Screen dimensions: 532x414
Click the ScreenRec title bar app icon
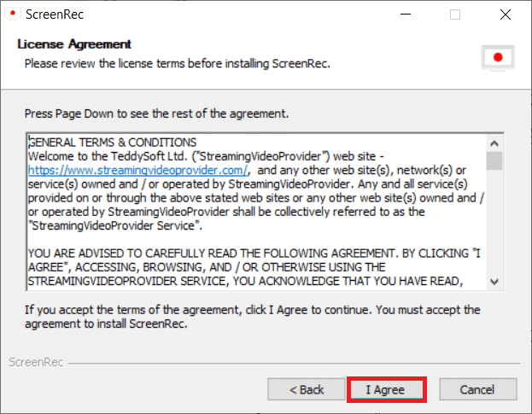coord(13,15)
